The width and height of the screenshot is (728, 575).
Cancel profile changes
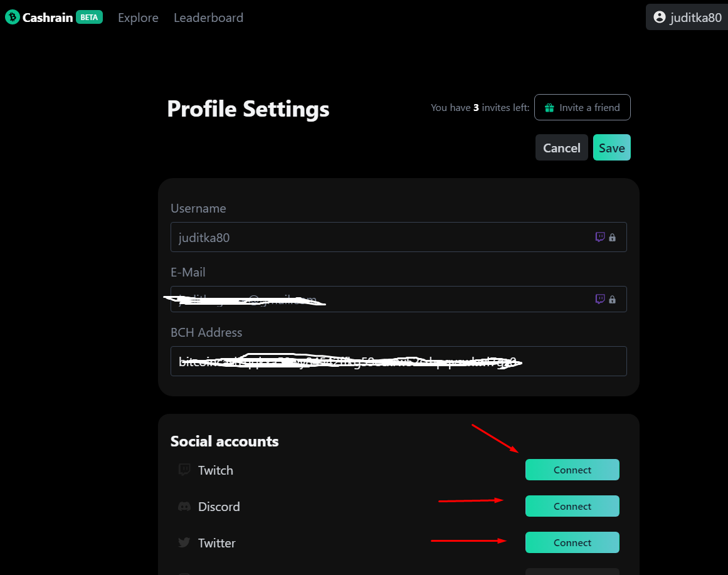click(x=562, y=148)
